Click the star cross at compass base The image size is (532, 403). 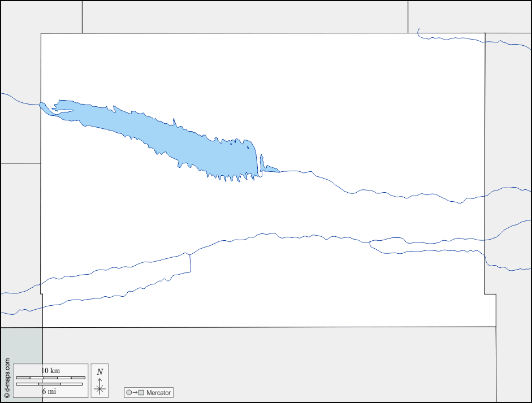pyautogui.click(x=100, y=389)
